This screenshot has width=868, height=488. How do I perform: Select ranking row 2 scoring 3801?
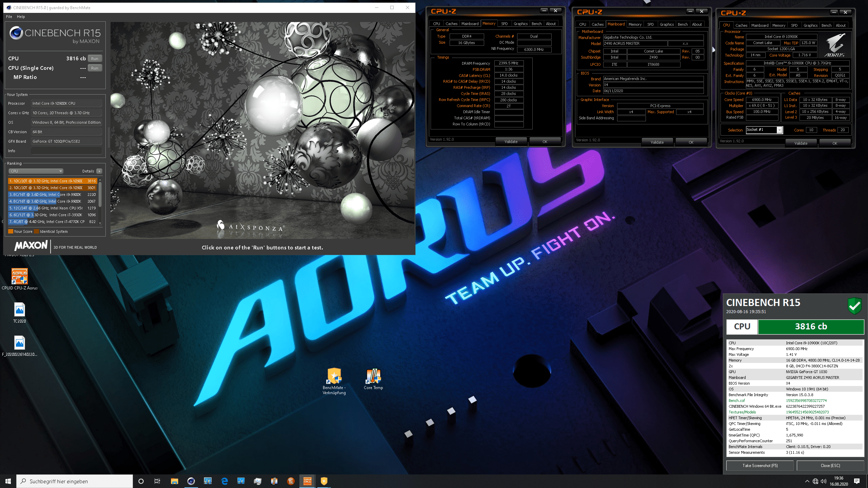[x=53, y=188]
